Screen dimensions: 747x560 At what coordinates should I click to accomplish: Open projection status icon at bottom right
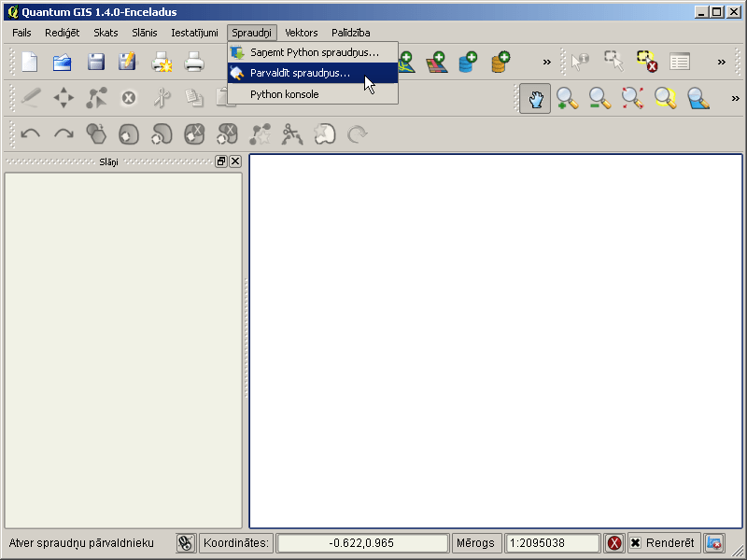[x=713, y=543]
